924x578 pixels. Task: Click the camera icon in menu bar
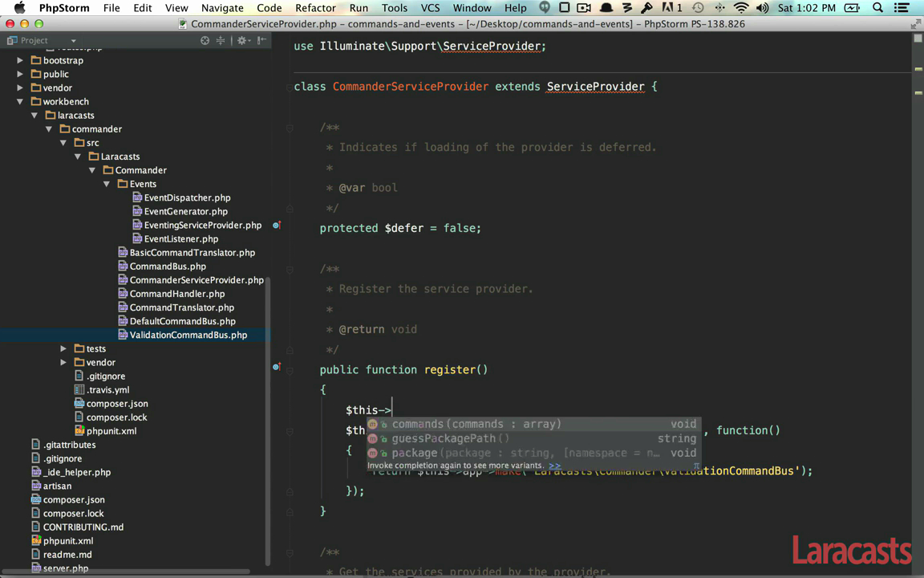tap(583, 8)
